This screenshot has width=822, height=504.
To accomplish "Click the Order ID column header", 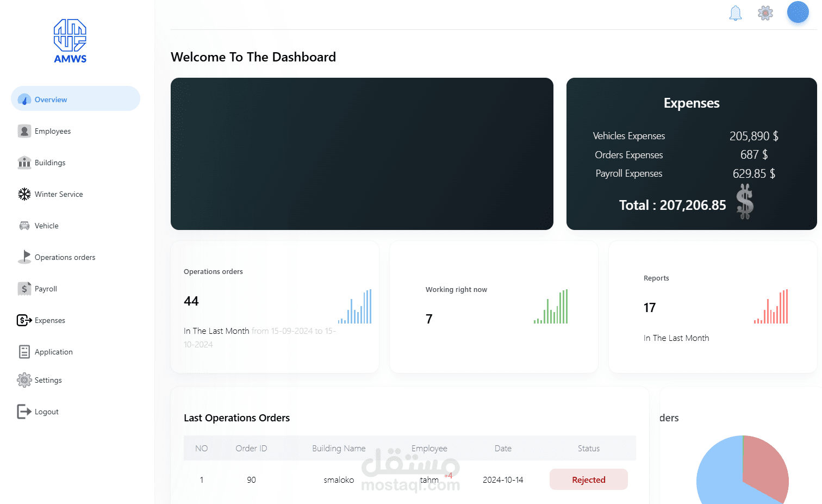I will pos(251,449).
